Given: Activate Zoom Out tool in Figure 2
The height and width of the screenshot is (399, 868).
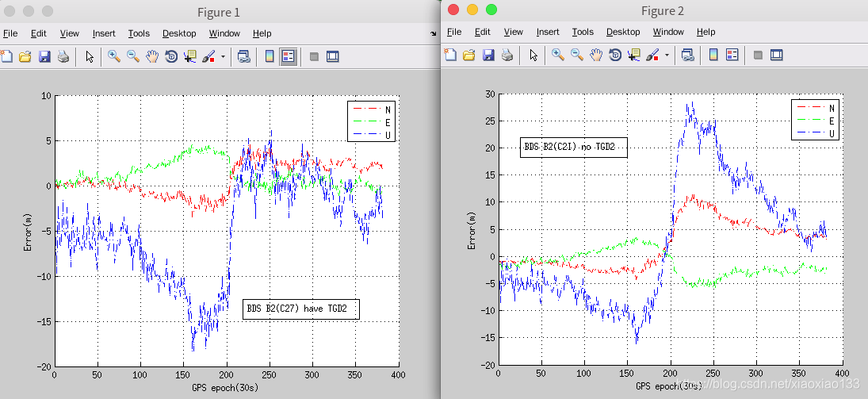Looking at the screenshot, I should 577,54.
